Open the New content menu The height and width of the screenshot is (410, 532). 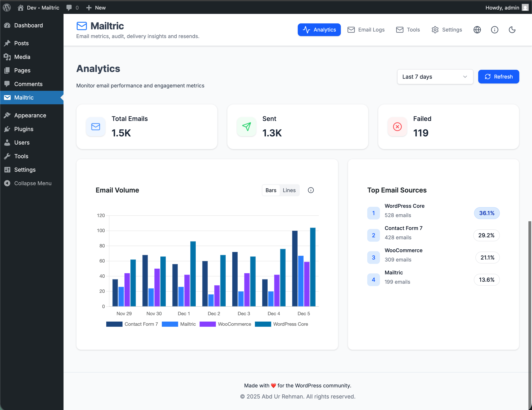click(96, 8)
